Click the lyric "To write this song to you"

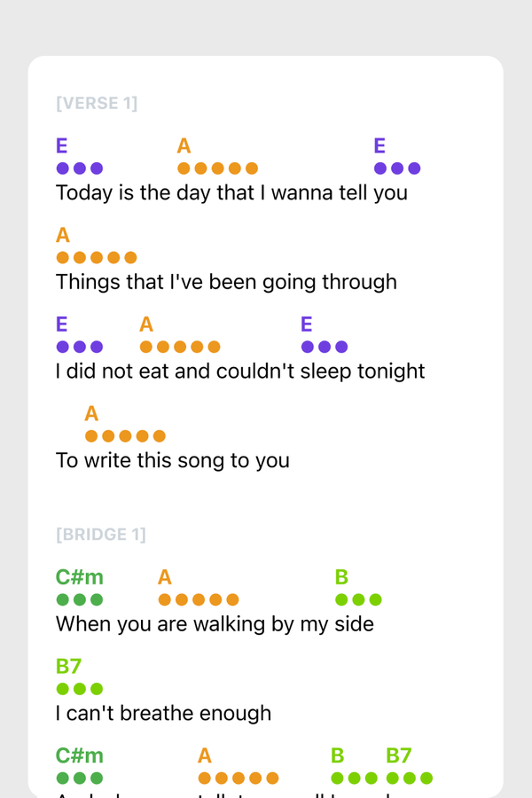(x=173, y=460)
